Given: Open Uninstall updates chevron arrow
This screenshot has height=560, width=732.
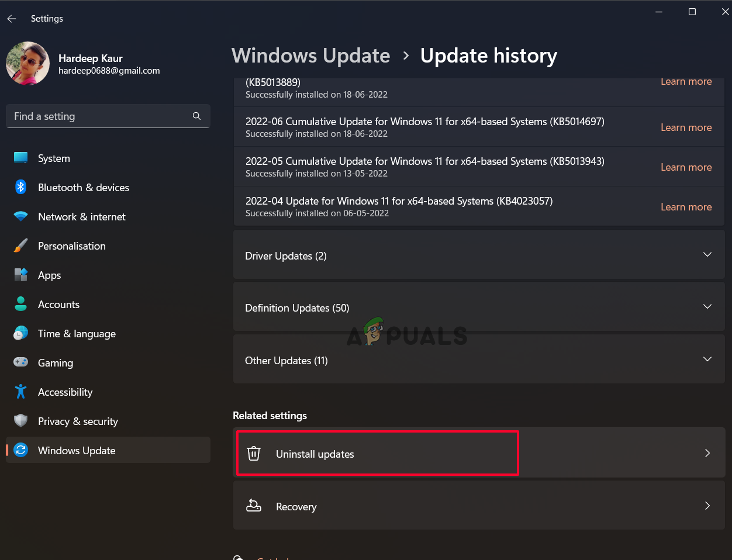Looking at the screenshot, I should click(x=707, y=453).
